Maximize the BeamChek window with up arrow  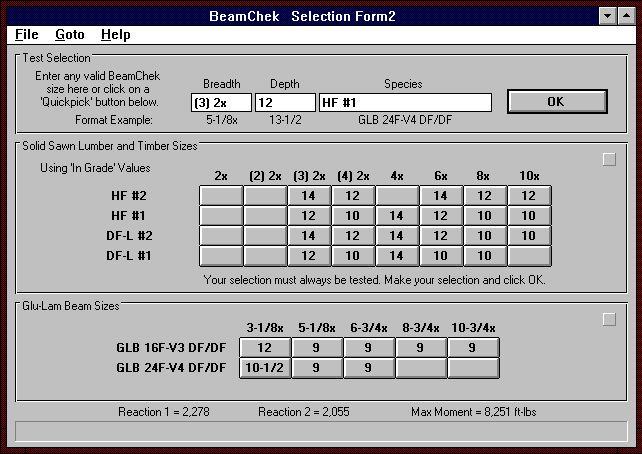point(626,16)
